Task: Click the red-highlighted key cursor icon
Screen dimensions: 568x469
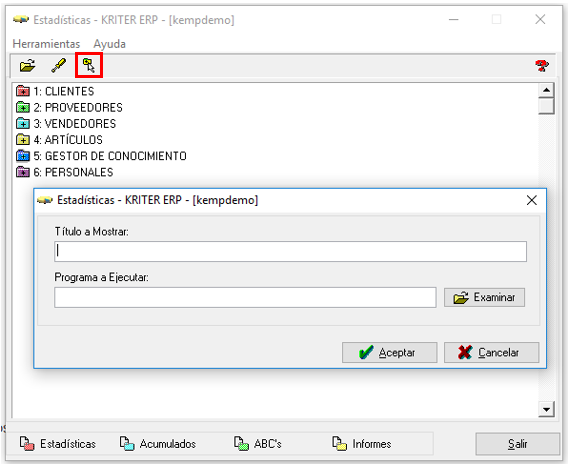Action: [x=89, y=65]
